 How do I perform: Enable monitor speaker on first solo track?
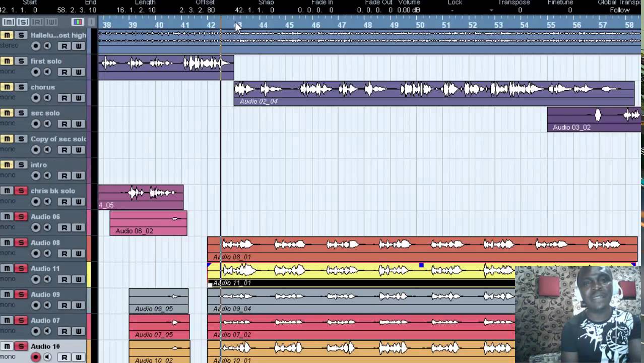47,72
